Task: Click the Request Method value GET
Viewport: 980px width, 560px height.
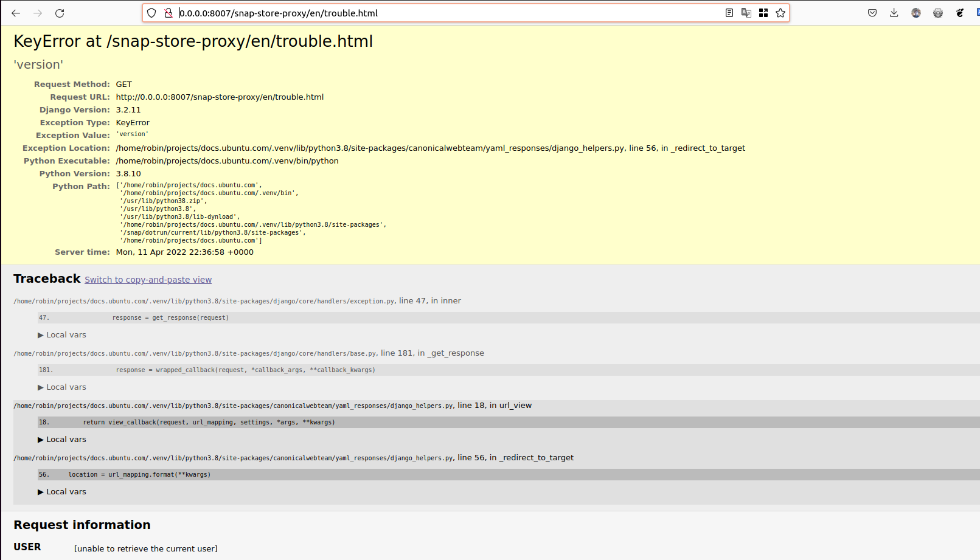Action: (124, 85)
